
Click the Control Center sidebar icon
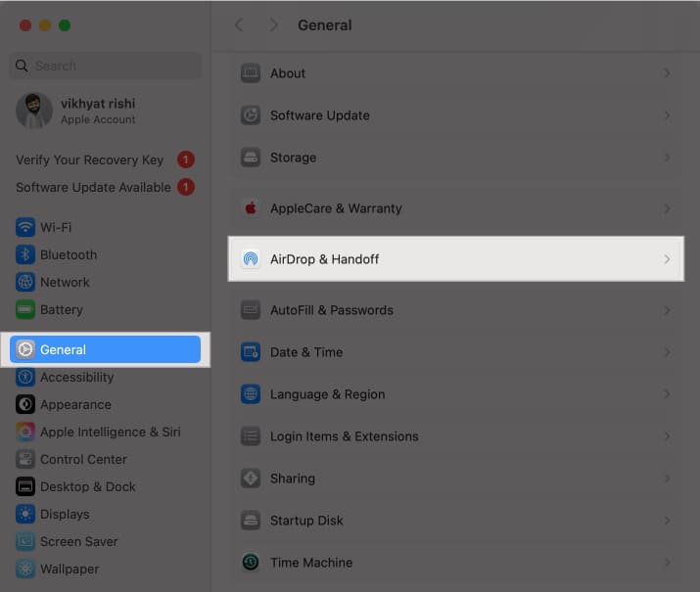pyautogui.click(x=25, y=459)
